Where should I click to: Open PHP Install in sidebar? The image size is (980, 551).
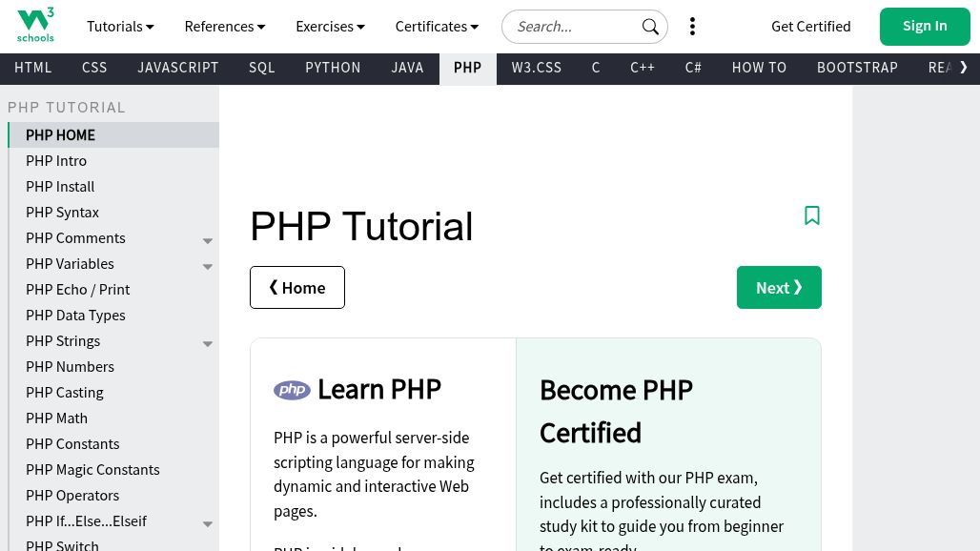[113, 186]
